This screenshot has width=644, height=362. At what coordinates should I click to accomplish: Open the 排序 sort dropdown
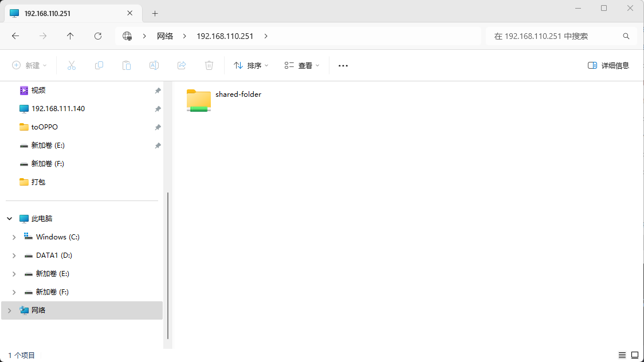(251, 65)
